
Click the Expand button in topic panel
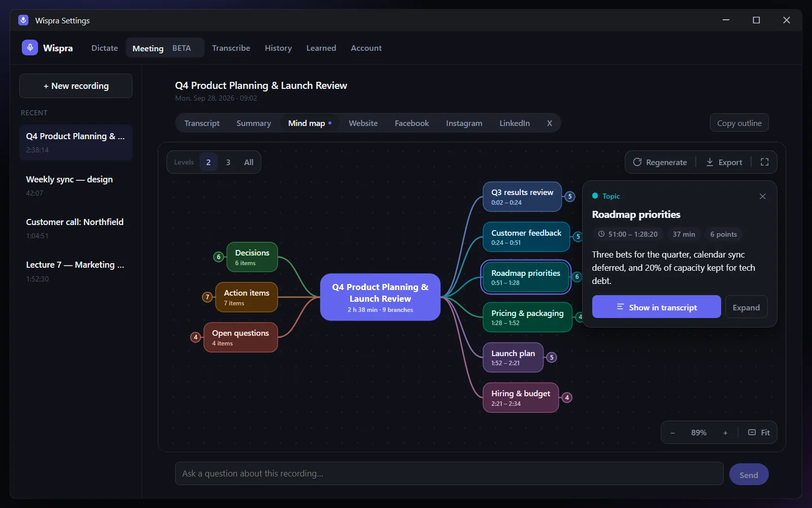[x=746, y=307]
